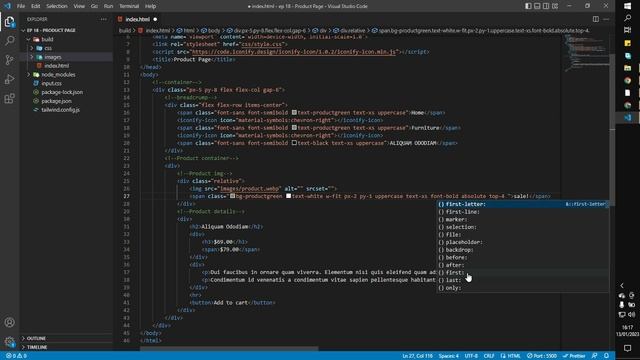Select before: autocomplete suggestion
This screenshot has height=360, width=640.
pos(523,258)
